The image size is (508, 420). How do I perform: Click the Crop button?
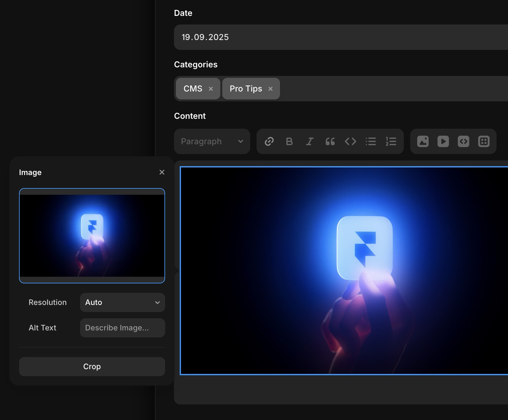click(92, 367)
